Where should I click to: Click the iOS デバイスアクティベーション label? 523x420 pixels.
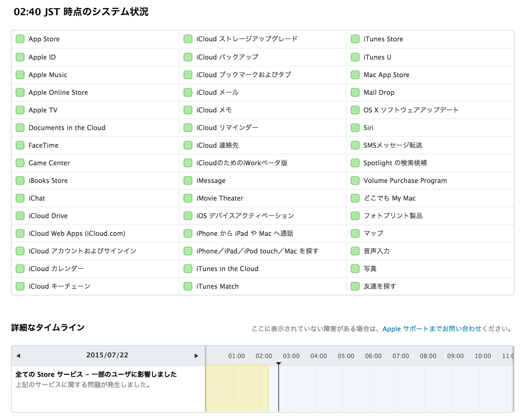point(245,216)
